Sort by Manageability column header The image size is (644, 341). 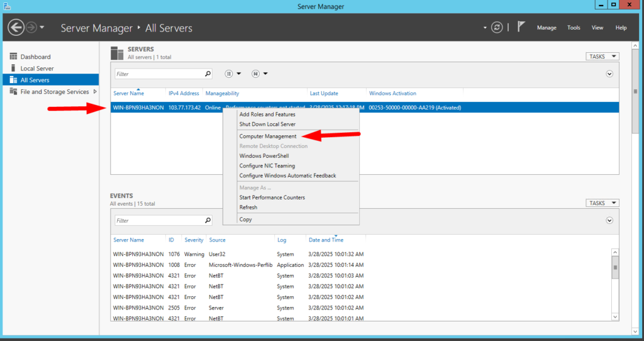coord(222,93)
